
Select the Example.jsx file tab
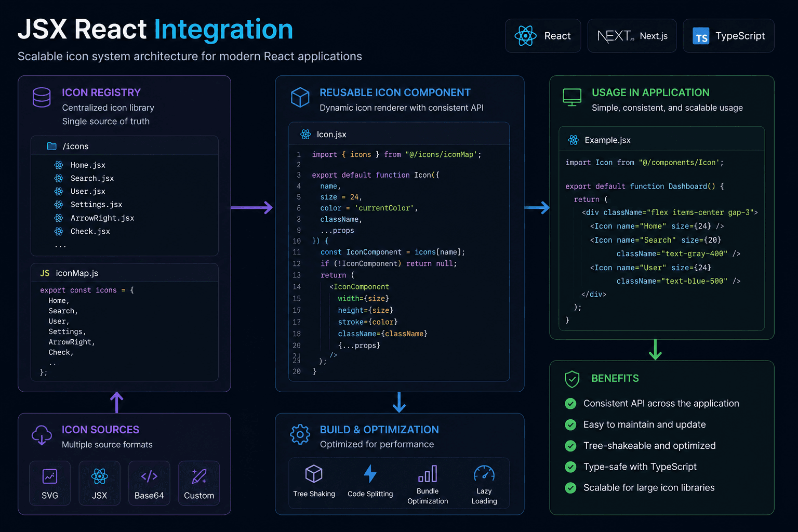pyautogui.click(x=661, y=140)
